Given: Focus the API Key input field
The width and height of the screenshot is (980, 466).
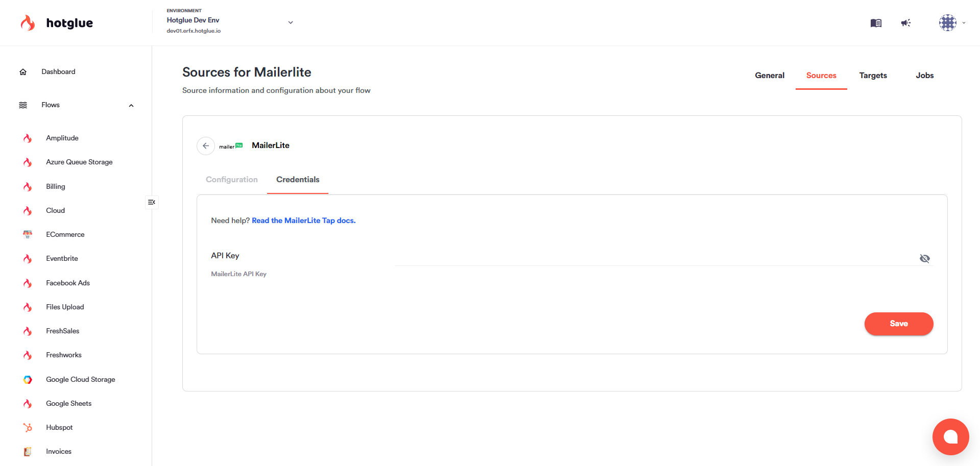Looking at the screenshot, I should coord(655,258).
